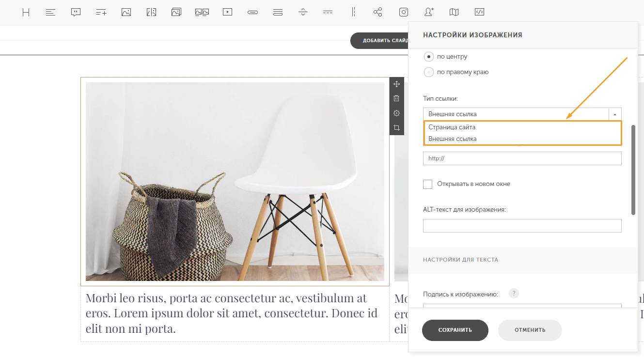The height and width of the screenshot is (357, 644).
Task: Click the move handle on the image
Action: click(x=396, y=84)
